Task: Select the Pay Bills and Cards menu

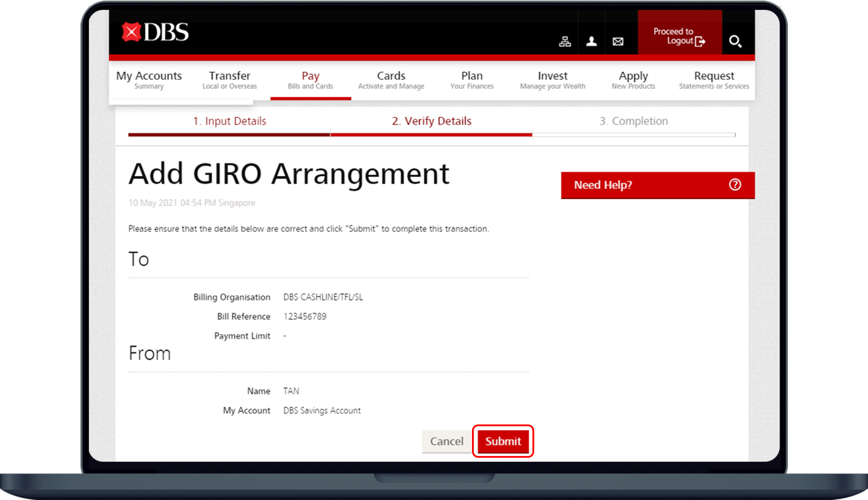Action: (310, 80)
